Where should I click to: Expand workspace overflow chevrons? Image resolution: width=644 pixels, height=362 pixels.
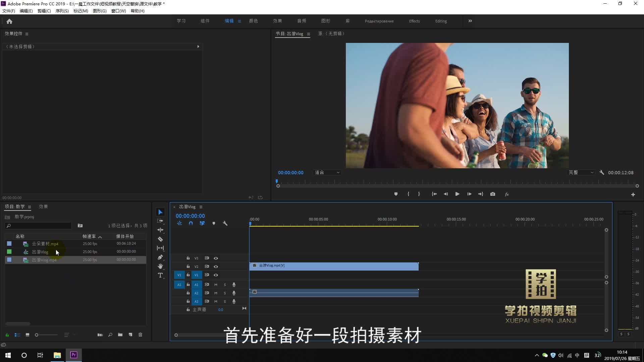coord(470,21)
